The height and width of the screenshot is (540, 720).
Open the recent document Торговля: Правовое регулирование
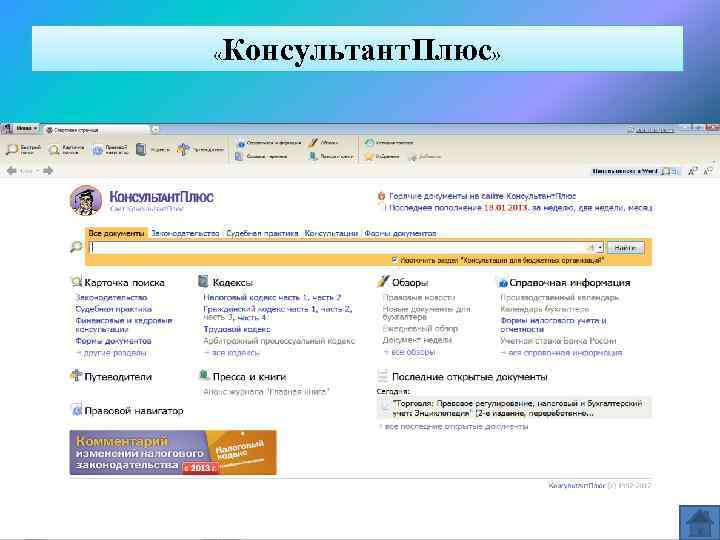(514, 408)
